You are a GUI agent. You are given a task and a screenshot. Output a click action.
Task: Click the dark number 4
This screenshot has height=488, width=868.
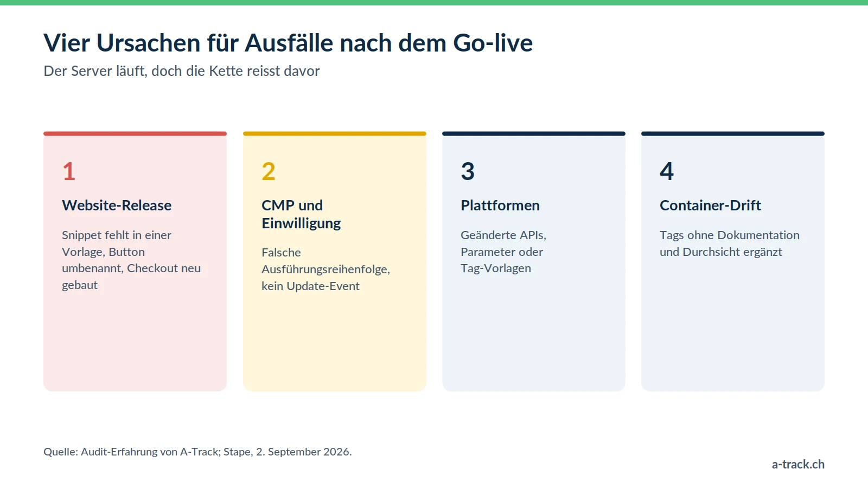coord(667,171)
